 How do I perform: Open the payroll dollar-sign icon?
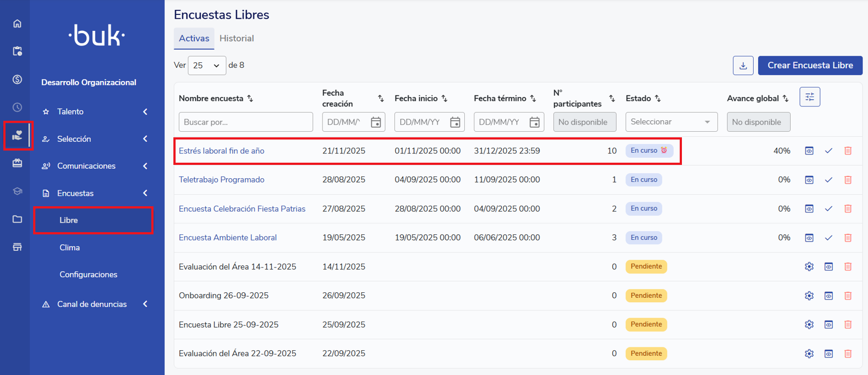point(17,79)
